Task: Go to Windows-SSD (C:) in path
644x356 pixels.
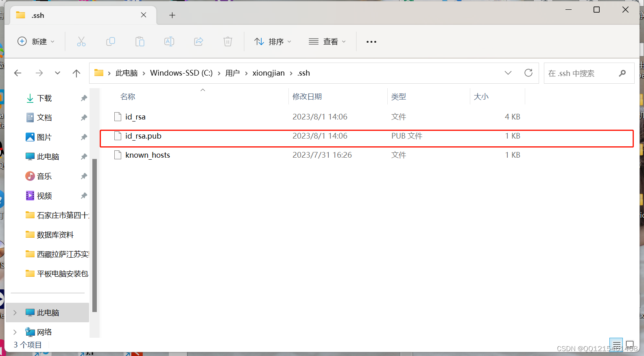Action: [181, 73]
